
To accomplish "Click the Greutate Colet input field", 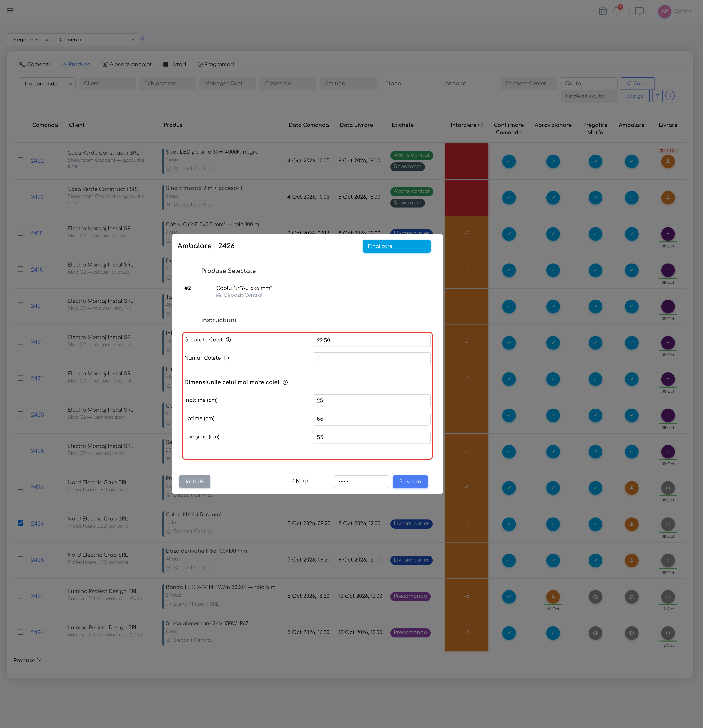I will click(x=372, y=341).
